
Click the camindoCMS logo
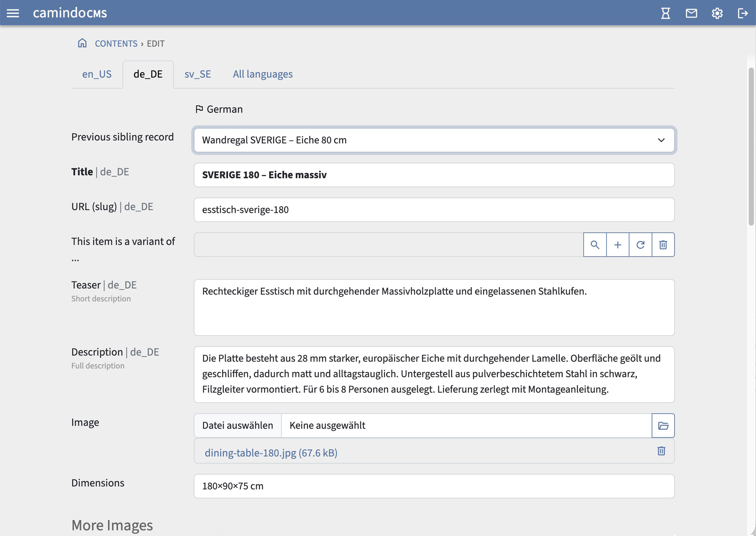pos(70,13)
